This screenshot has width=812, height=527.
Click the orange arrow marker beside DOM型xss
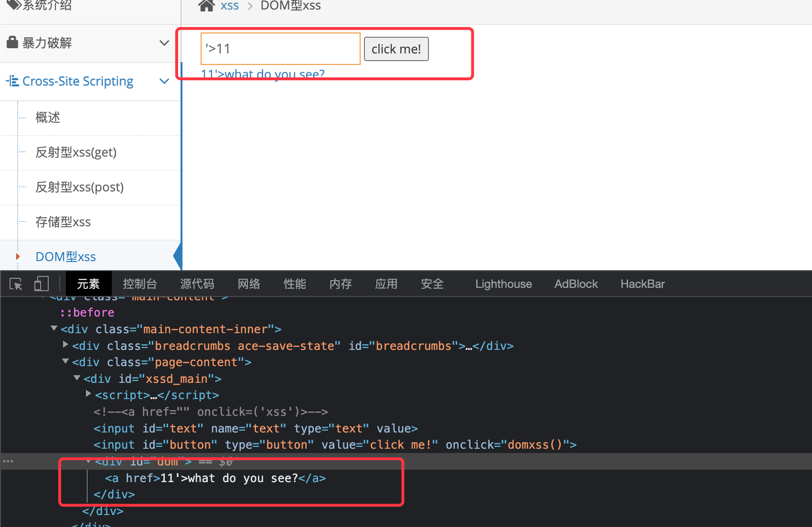pos(18,257)
